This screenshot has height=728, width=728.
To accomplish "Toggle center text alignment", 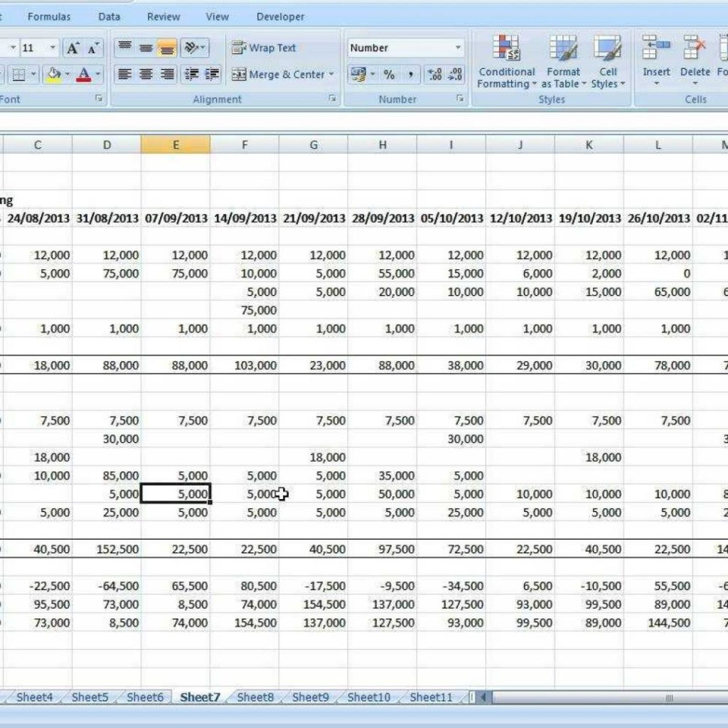I will pos(144,73).
